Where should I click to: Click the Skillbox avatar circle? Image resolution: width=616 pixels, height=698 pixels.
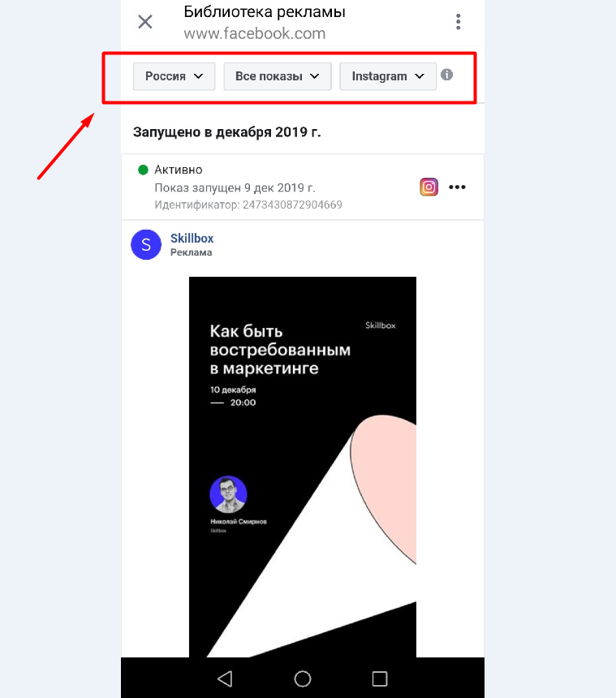point(146,244)
